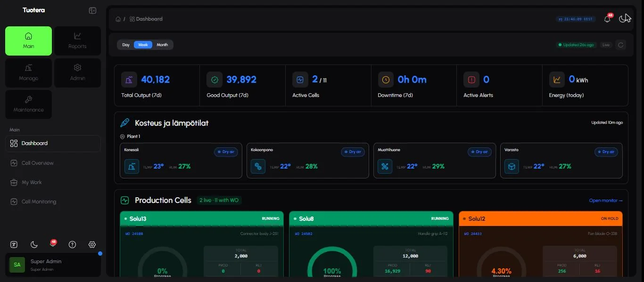Click the Updated 26s ago status pill

(x=576, y=45)
